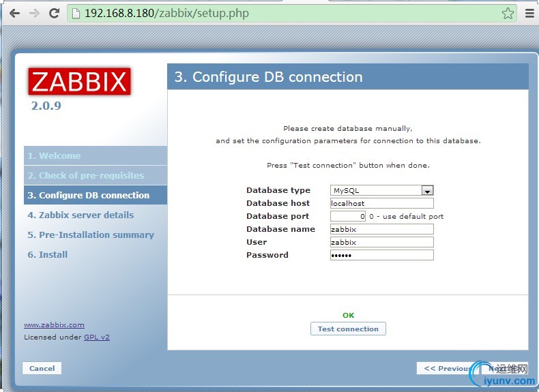Click the green OK status text
This screenshot has height=392, width=539.
(x=348, y=315)
